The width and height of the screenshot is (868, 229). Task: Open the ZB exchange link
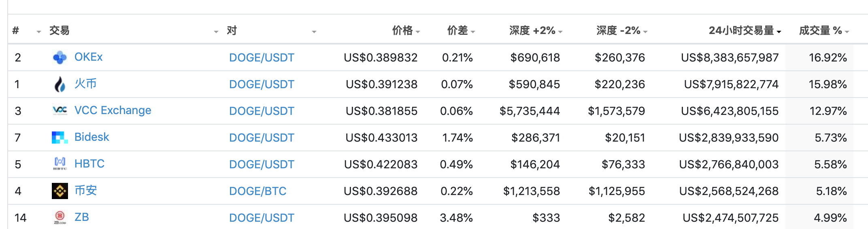point(81,217)
